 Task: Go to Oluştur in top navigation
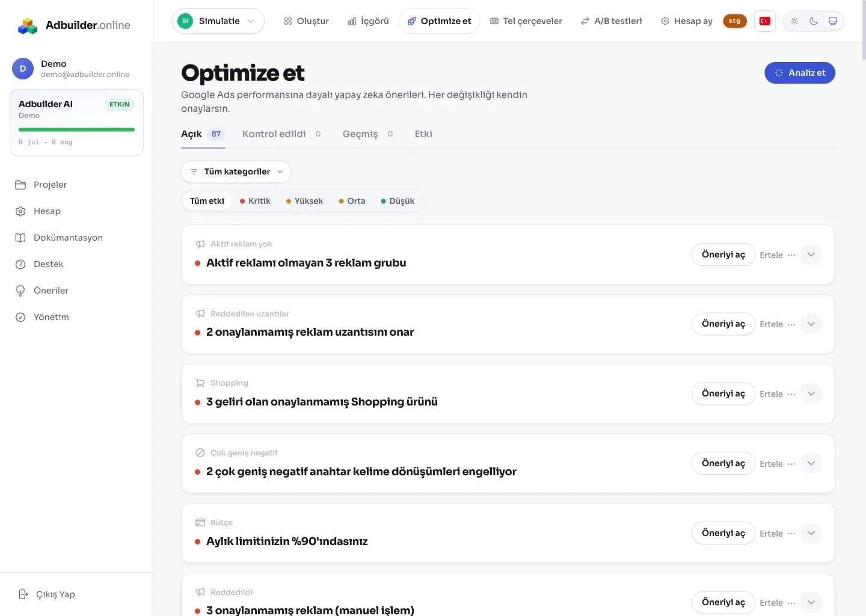click(x=307, y=21)
